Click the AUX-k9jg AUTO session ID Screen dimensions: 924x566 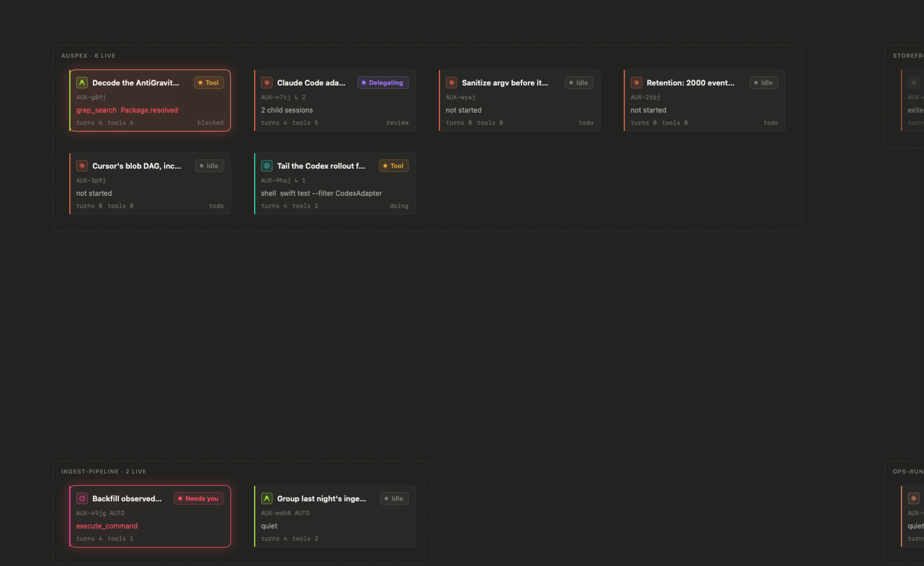(x=100, y=513)
